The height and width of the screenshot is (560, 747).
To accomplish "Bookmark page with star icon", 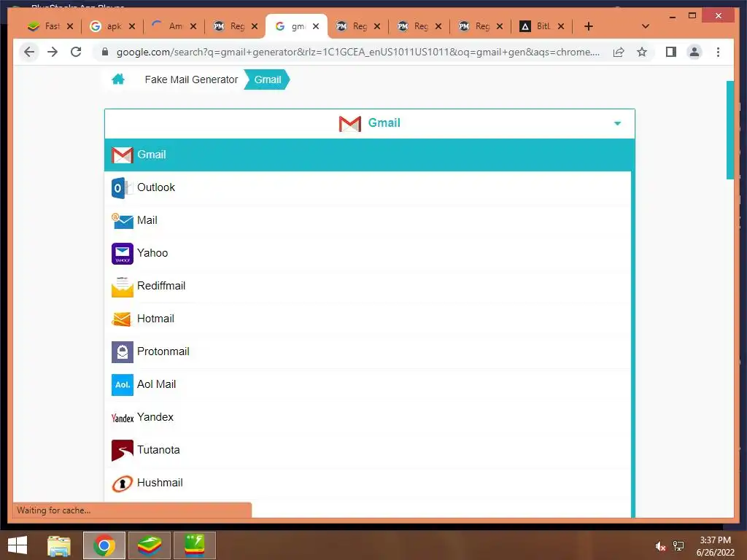I will click(642, 52).
